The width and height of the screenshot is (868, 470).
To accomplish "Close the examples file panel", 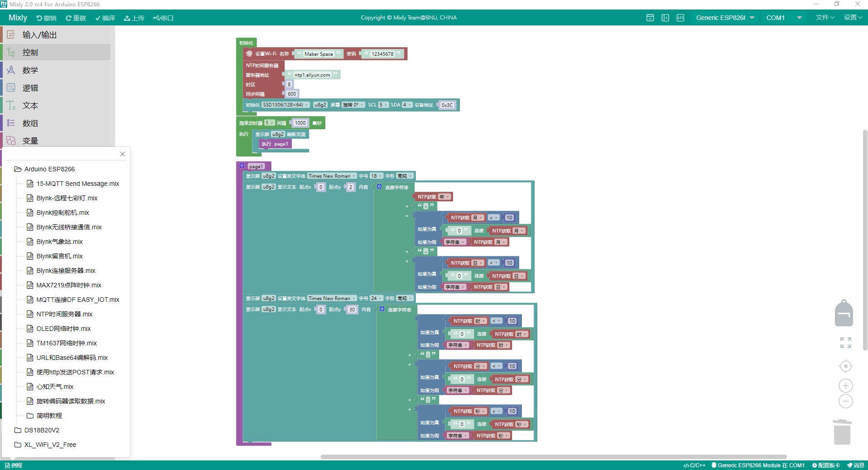I will [x=122, y=154].
